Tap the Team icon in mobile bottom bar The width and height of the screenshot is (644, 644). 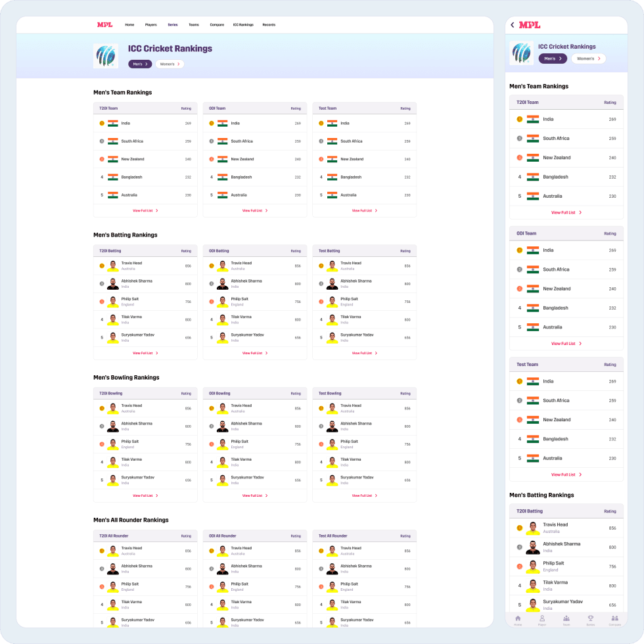tap(566, 618)
